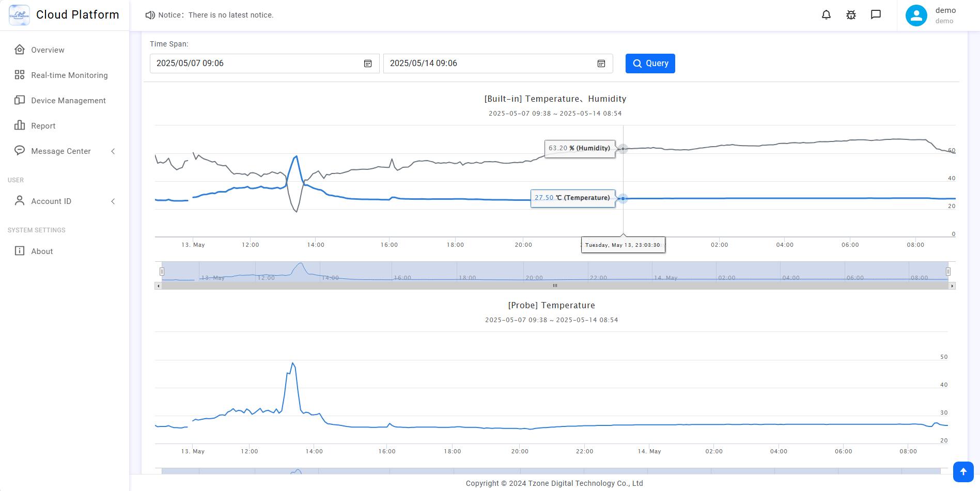Click the notification bell icon

pyautogui.click(x=826, y=15)
